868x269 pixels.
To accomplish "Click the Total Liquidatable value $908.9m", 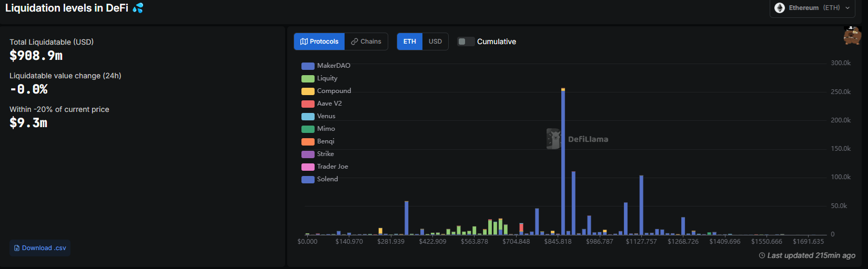I will pyautogui.click(x=36, y=56).
